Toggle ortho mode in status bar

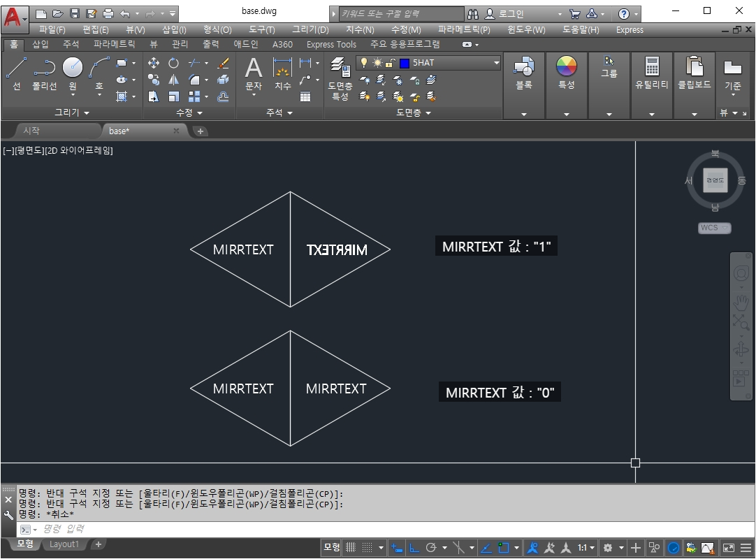(414, 547)
